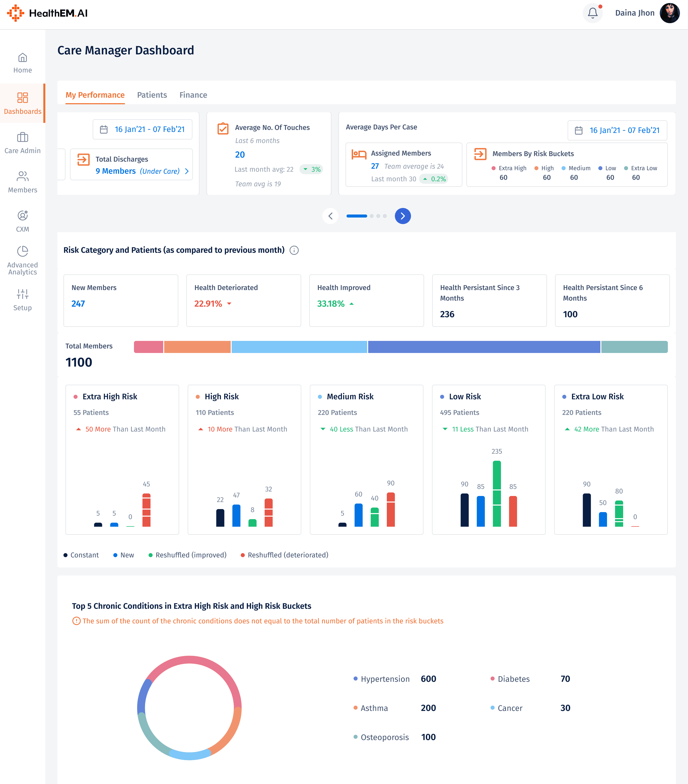Click Daina Jhon profile avatar
This screenshot has height=784, width=688.
tap(670, 13)
